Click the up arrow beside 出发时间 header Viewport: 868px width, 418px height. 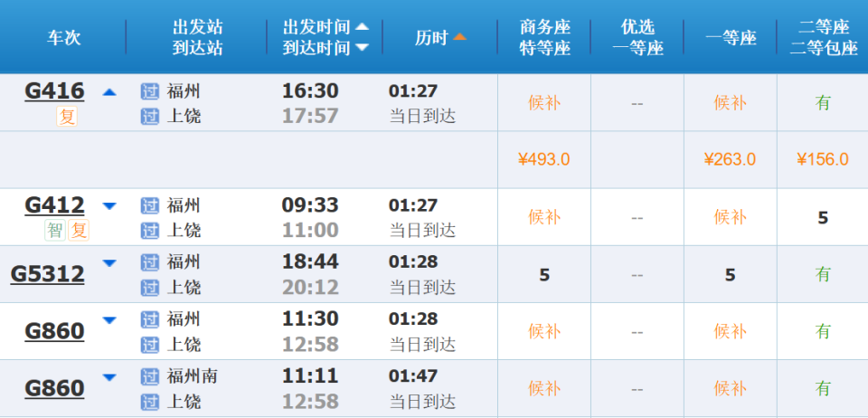(362, 27)
